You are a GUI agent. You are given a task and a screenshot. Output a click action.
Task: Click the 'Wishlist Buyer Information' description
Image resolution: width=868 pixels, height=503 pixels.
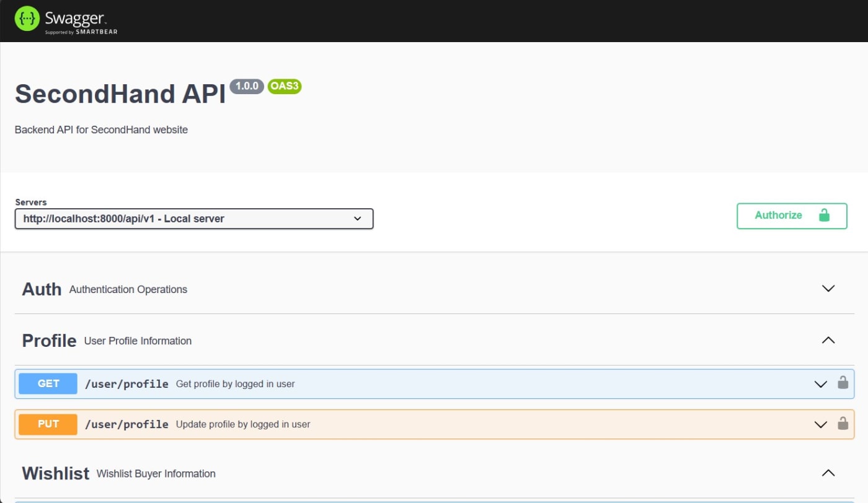tap(156, 473)
